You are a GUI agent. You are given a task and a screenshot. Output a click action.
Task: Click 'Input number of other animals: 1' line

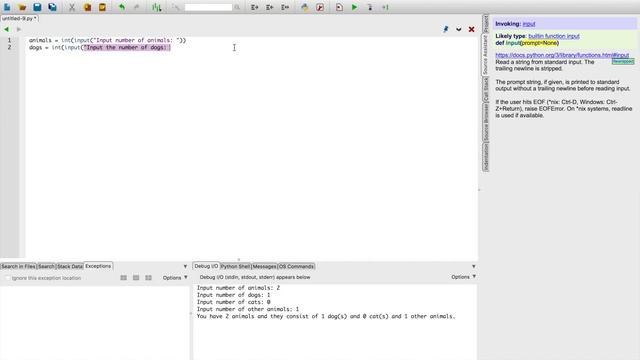(x=248, y=309)
